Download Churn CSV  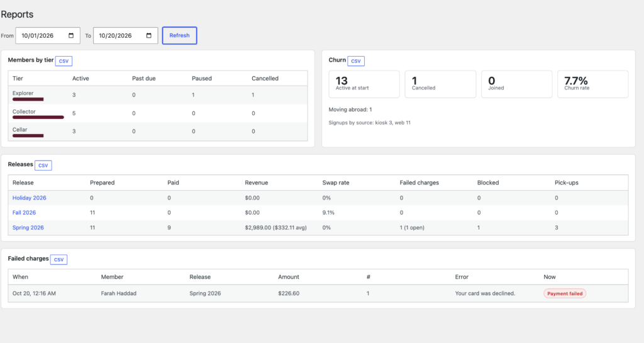(x=356, y=61)
